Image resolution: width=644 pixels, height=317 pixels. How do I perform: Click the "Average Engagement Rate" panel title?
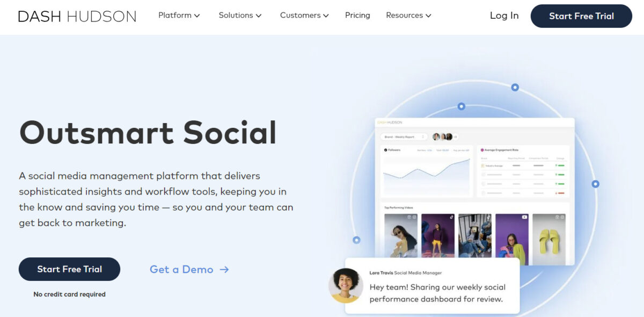[501, 150]
